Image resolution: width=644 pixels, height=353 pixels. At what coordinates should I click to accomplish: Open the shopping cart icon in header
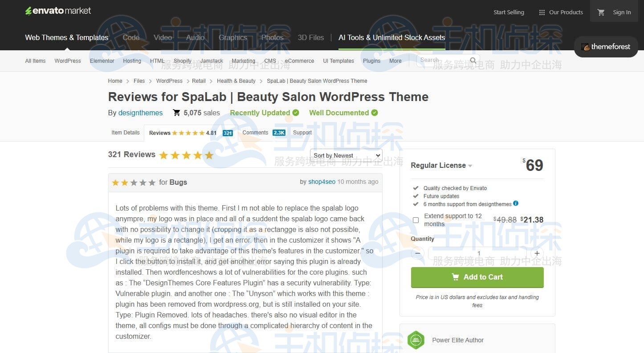pyautogui.click(x=601, y=12)
